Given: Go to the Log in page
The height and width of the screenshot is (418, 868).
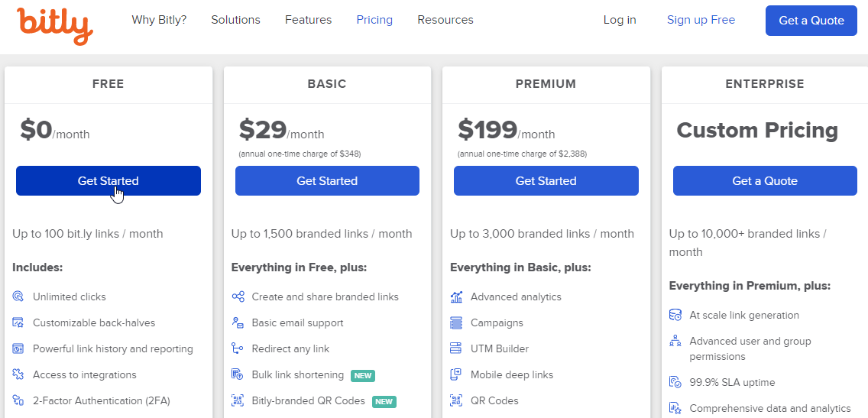Looking at the screenshot, I should pyautogui.click(x=620, y=20).
